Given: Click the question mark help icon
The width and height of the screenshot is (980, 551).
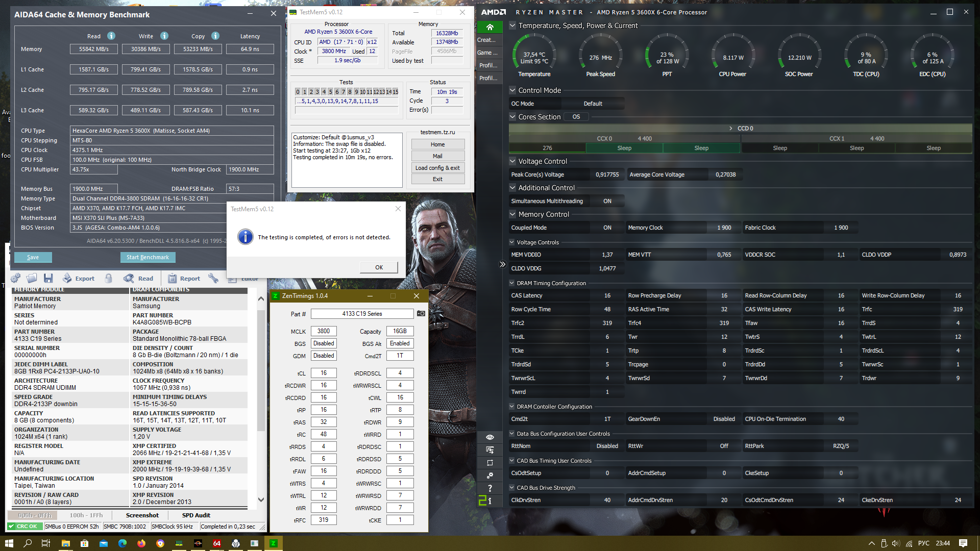Looking at the screenshot, I should (x=489, y=488).
